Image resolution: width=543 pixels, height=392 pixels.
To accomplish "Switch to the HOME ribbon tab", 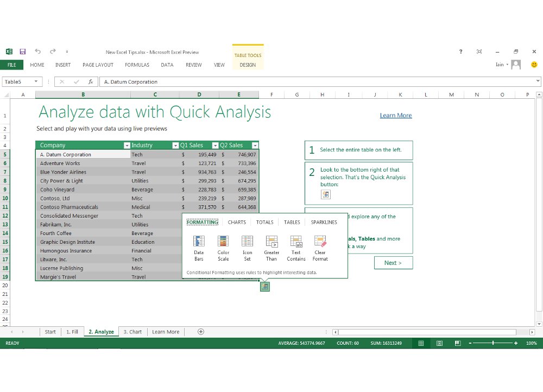I will [37, 65].
